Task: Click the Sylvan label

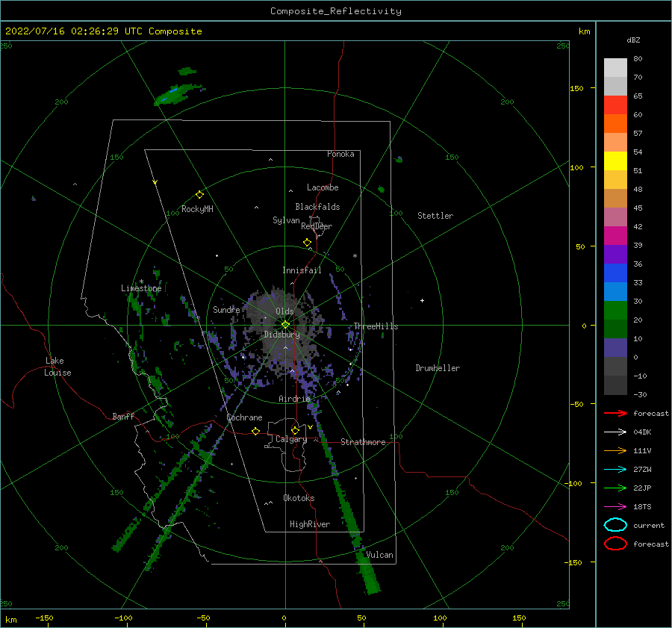Action: click(x=286, y=220)
